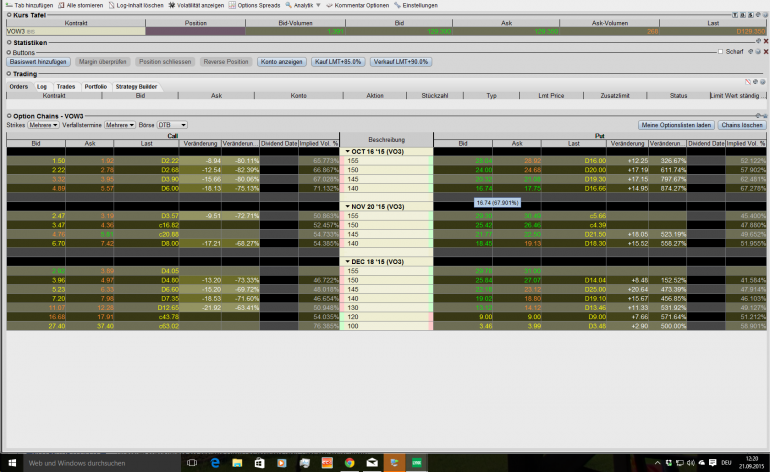Open Options Spreads from the toolbar
This screenshot has height=472, width=770.
254,5
